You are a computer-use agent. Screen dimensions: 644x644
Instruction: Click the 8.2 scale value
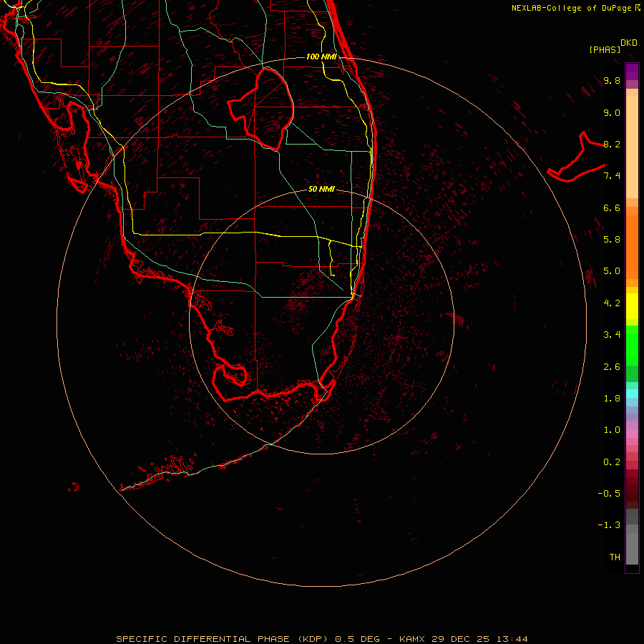[x=612, y=144]
